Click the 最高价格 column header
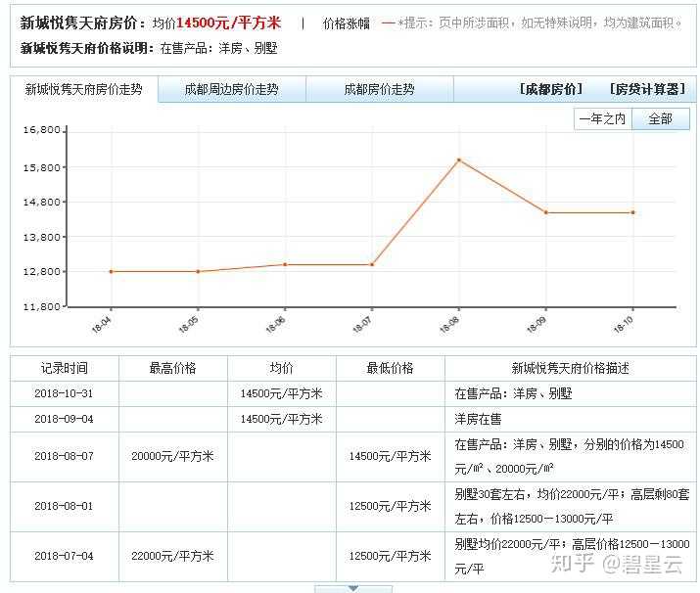 click(172, 369)
